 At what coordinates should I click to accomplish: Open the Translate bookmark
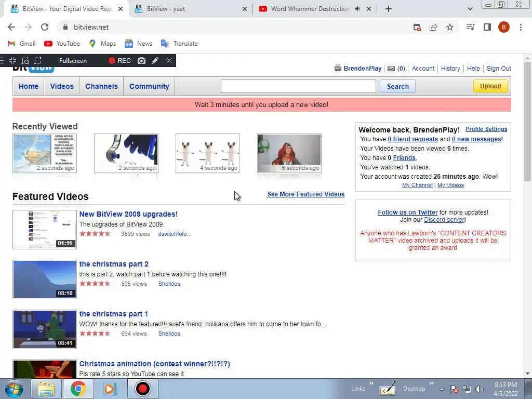[x=179, y=44]
